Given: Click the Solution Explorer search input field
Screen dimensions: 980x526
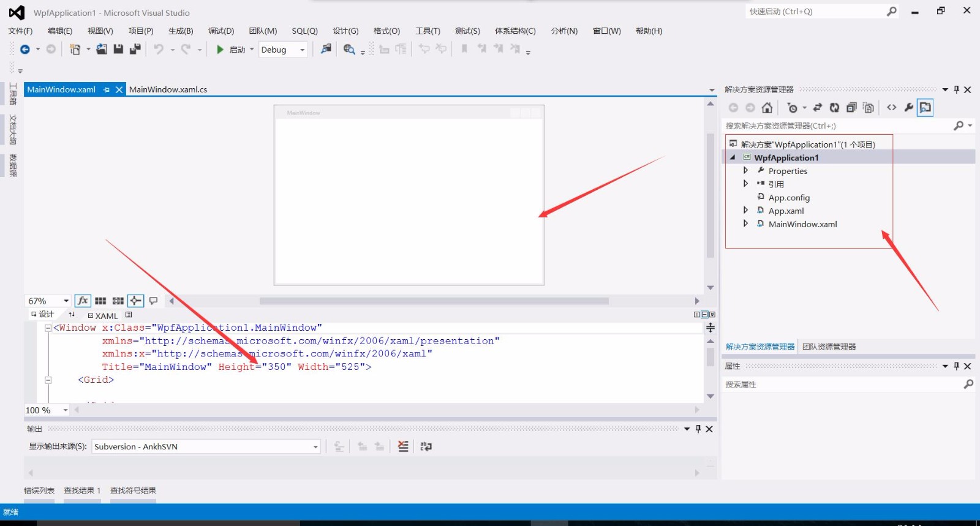Looking at the screenshot, I should click(837, 126).
